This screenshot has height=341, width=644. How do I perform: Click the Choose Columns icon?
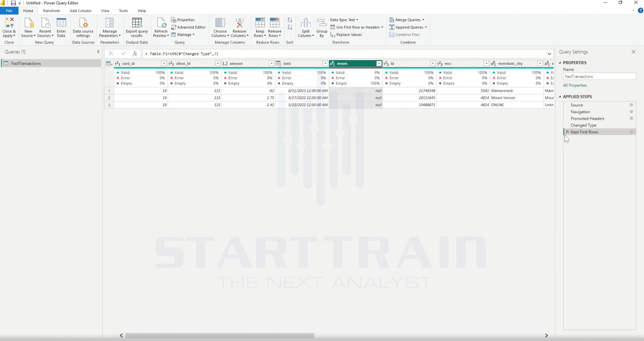coord(220,23)
